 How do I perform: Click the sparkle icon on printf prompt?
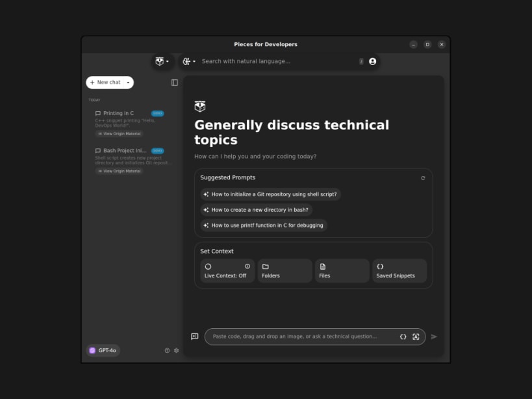point(206,225)
